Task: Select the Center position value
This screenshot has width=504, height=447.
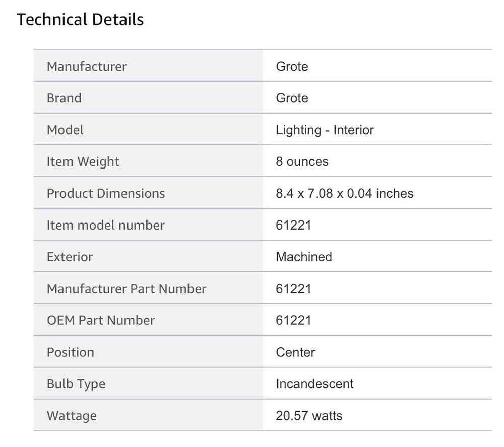Action: click(x=295, y=352)
